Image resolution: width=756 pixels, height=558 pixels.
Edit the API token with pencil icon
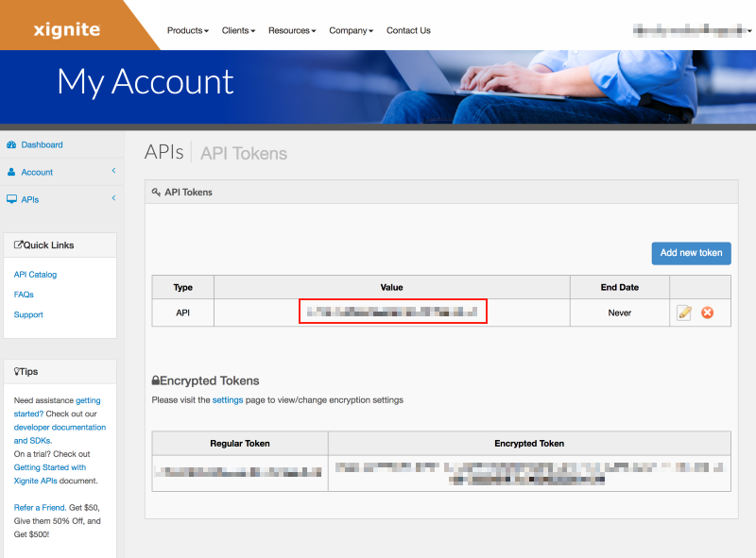[684, 313]
